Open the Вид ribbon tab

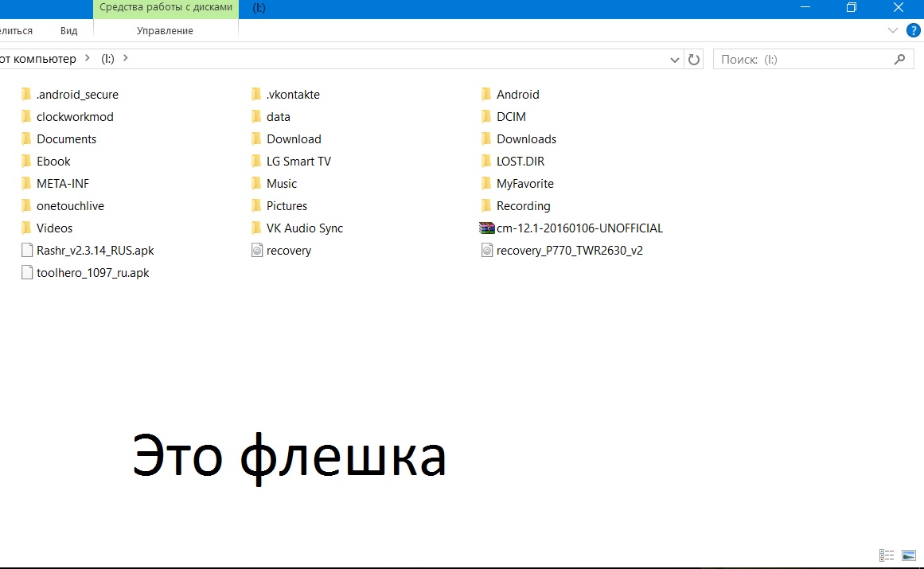click(69, 31)
